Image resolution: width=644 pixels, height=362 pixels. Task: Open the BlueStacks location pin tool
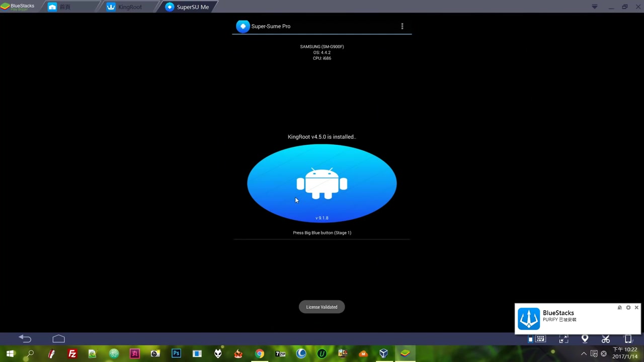coord(585,339)
